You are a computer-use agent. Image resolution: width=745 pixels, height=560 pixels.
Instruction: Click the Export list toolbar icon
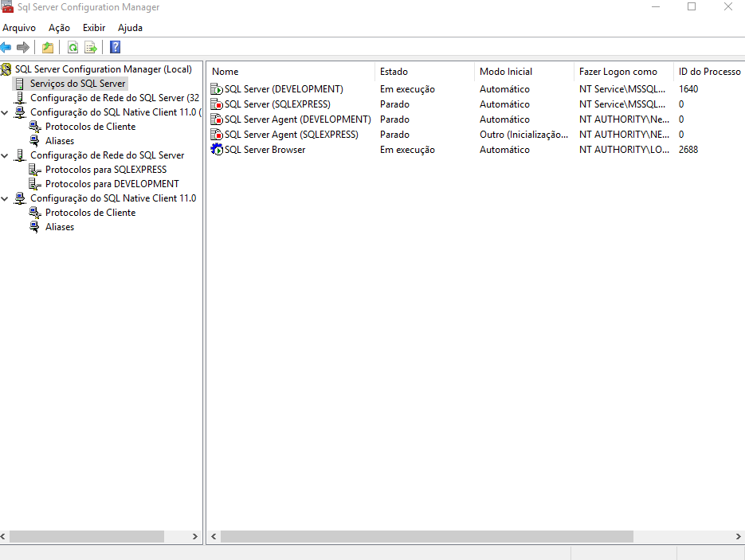pos(90,47)
